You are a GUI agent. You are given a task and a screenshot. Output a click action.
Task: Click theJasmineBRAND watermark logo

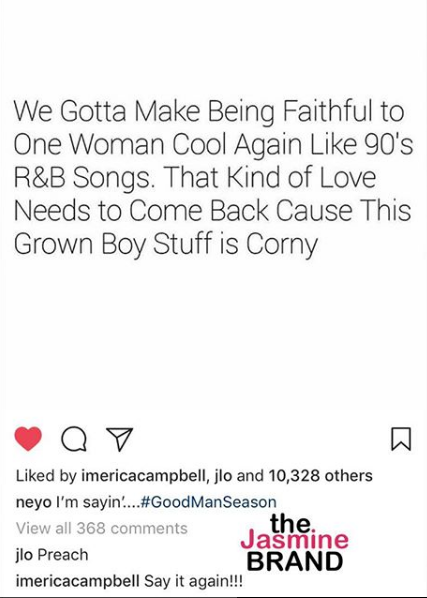point(294,543)
